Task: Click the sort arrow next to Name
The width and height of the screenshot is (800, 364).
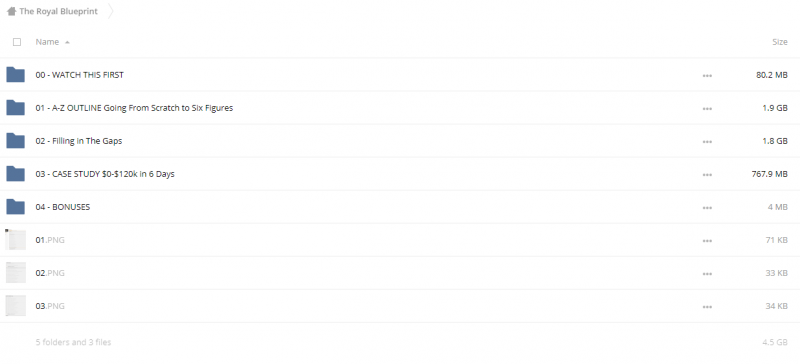Action: pyautogui.click(x=67, y=42)
